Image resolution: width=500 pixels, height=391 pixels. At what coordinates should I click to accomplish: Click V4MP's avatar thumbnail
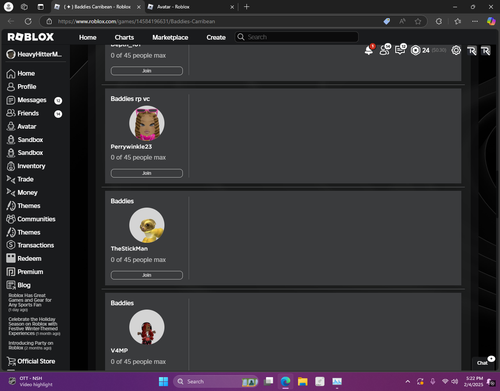tap(147, 327)
